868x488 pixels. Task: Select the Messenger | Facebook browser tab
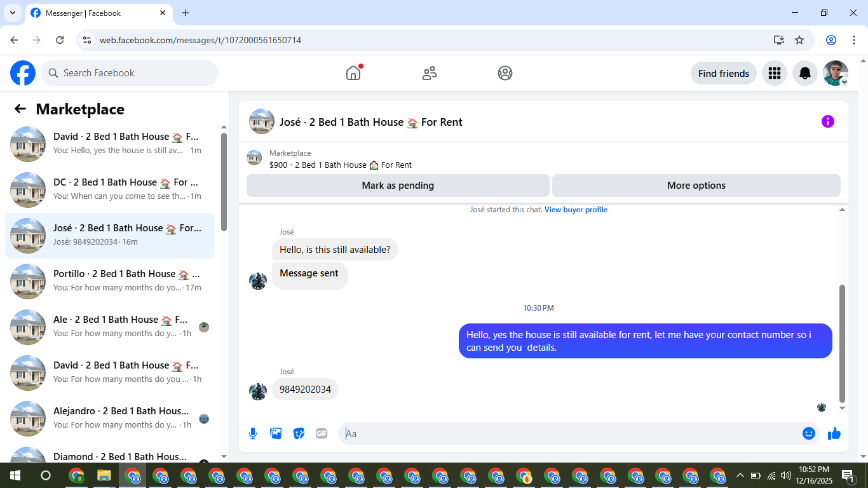98,13
